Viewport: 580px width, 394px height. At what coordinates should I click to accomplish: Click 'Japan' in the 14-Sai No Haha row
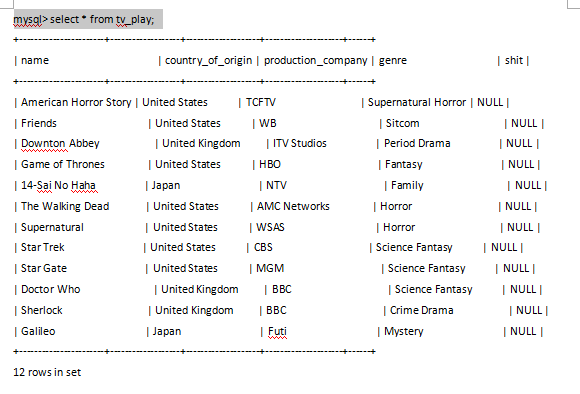[166, 185]
